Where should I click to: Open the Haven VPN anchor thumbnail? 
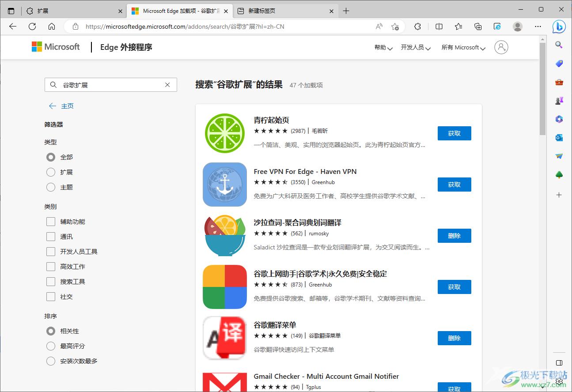225,185
